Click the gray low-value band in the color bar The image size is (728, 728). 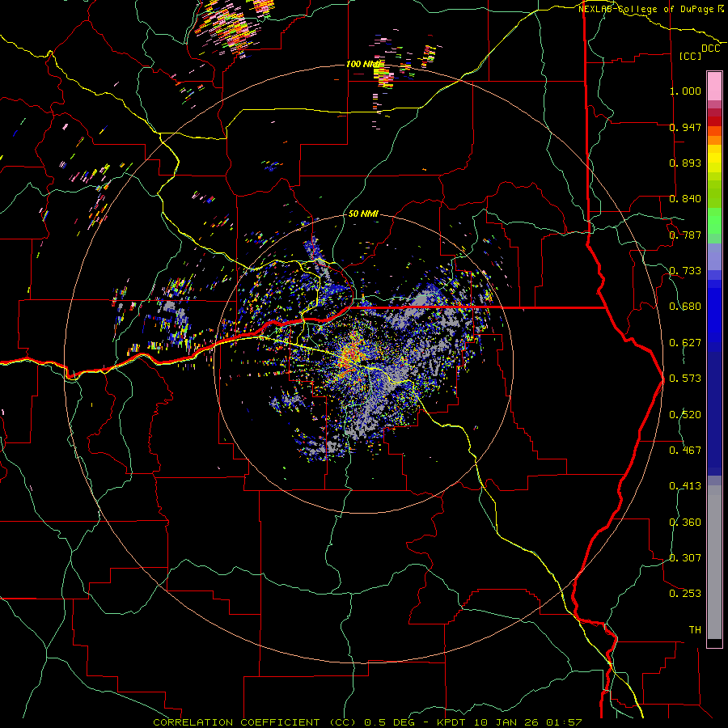(714, 562)
